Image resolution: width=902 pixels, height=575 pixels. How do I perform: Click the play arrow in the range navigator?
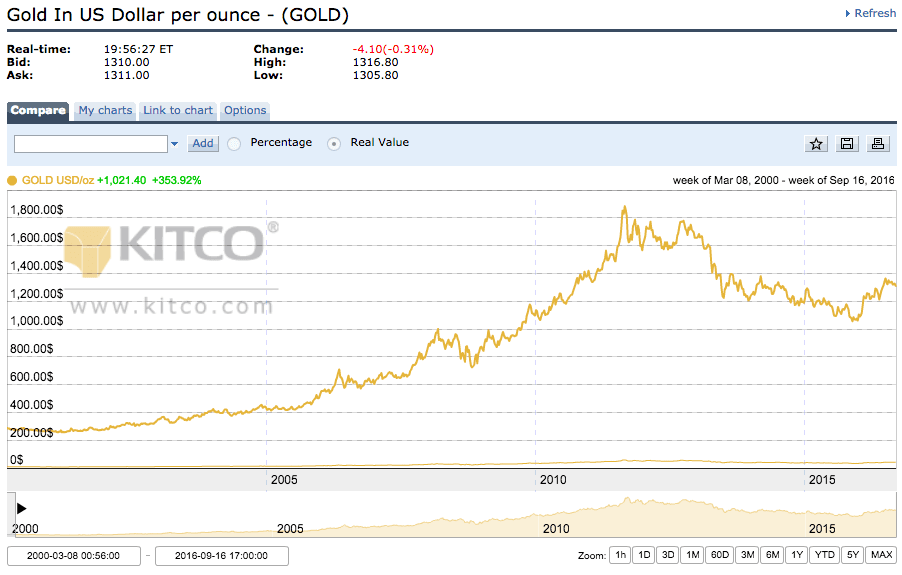22,508
